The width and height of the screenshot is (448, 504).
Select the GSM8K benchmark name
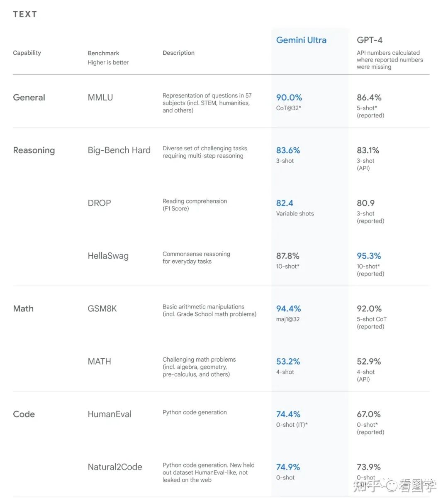[x=102, y=308]
